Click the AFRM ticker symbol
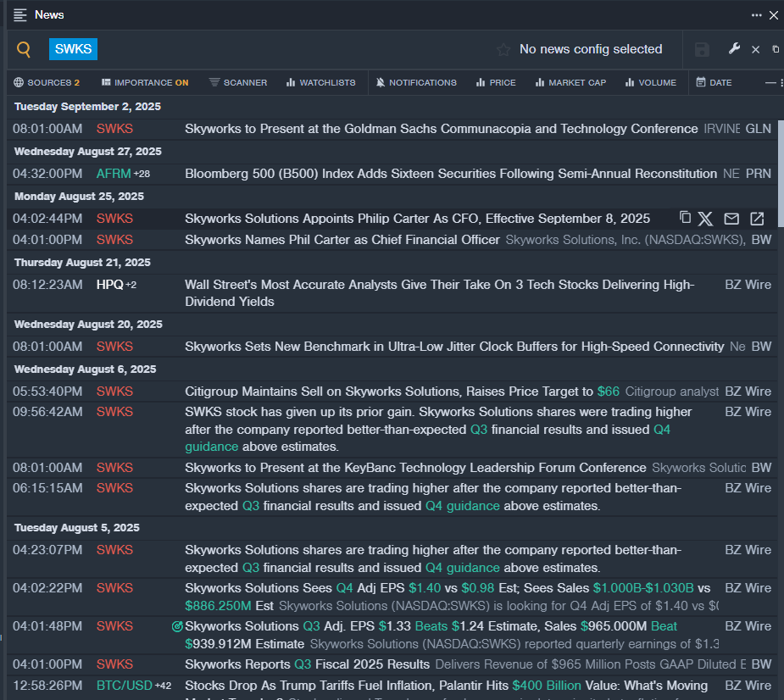The height and width of the screenshot is (700, 784). pos(114,174)
